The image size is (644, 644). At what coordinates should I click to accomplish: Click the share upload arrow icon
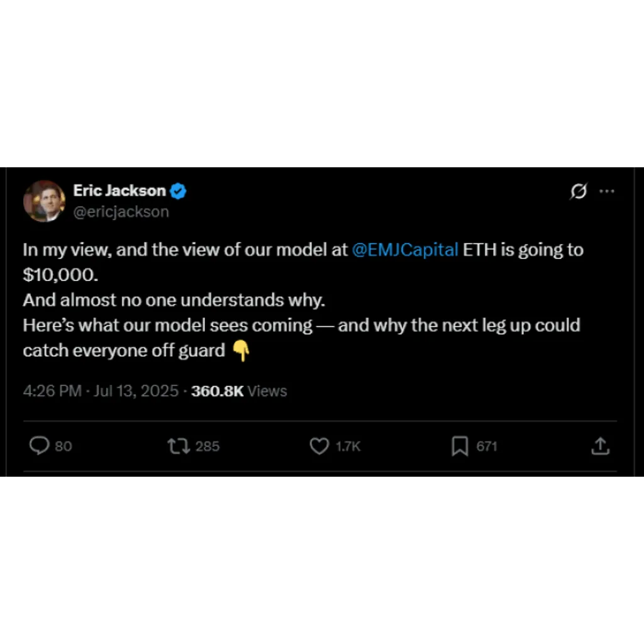click(x=601, y=446)
